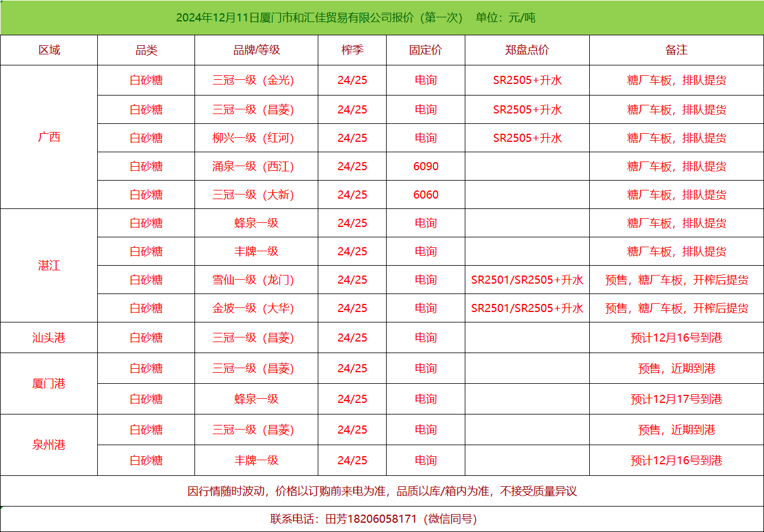Click the 备注 column header
This screenshot has width=764, height=532.
coord(676,50)
